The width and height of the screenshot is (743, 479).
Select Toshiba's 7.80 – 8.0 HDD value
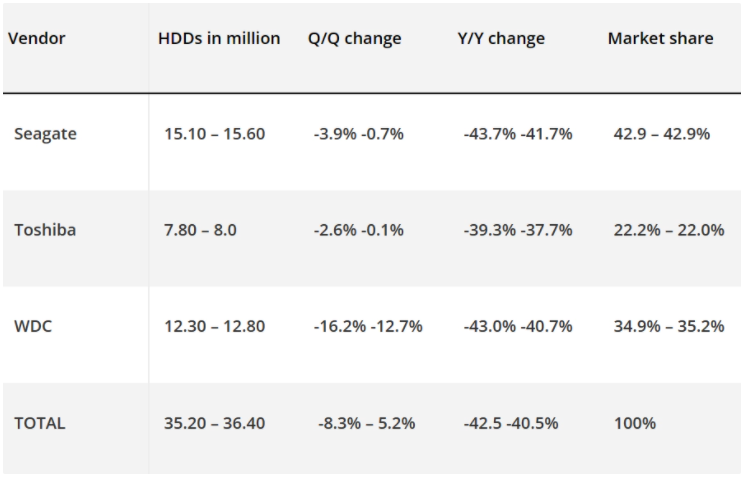click(x=200, y=230)
